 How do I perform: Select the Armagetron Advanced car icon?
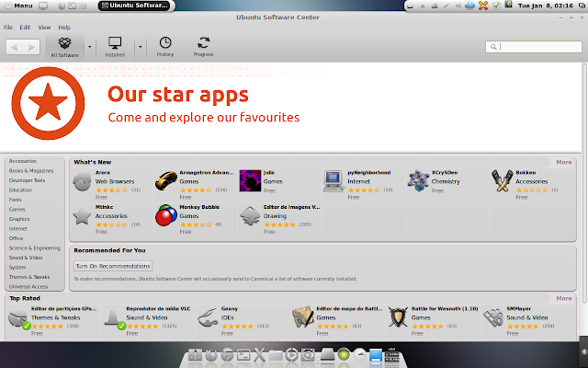(165, 180)
